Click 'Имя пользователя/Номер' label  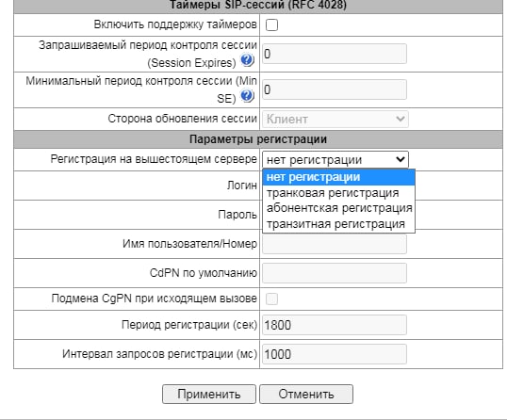[189, 244]
